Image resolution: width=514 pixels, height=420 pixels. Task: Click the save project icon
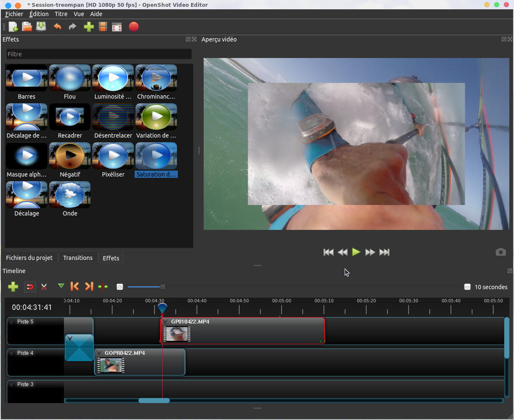41,27
